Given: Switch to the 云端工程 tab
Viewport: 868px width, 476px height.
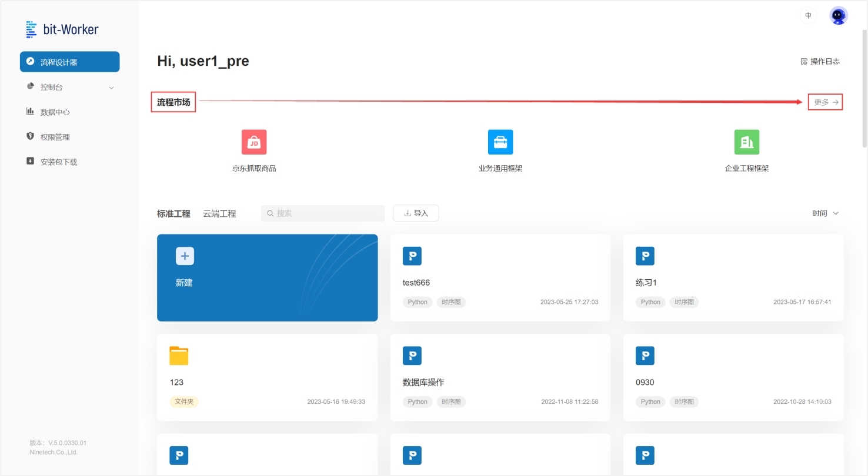Looking at the screenshot, I should [x=219, y=214].
